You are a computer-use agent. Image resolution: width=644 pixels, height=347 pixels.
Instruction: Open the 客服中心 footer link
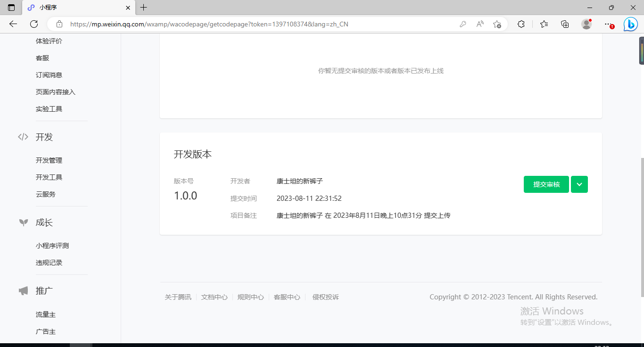tap(287, 297)
